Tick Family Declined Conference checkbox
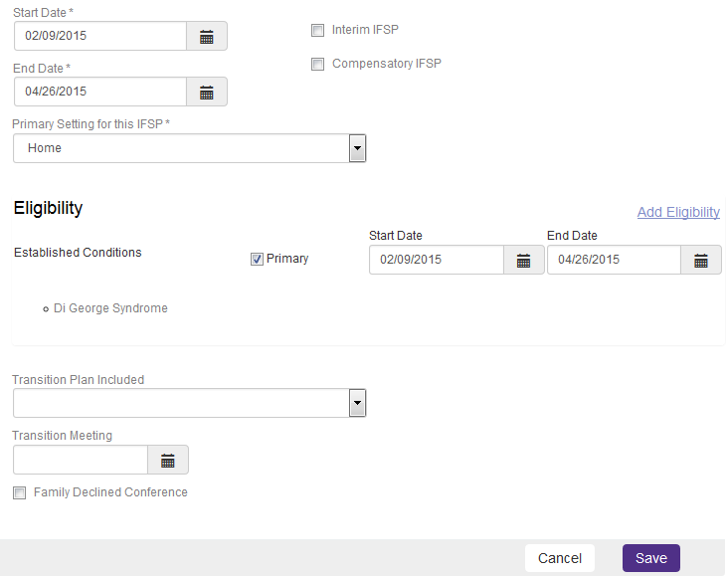Image resolution: width=728 pixels, height=576 pixels. pyautogui.click(x=20, y=492)
